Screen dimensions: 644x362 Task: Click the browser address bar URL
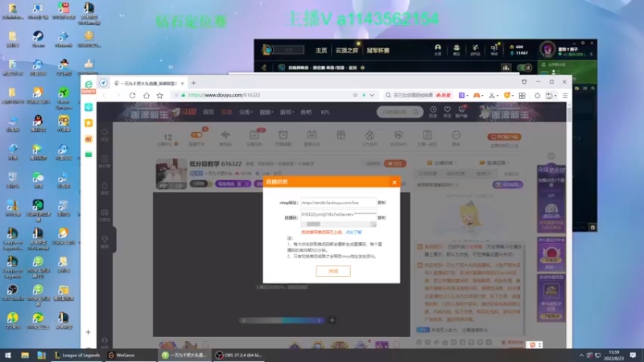[225, 95]
